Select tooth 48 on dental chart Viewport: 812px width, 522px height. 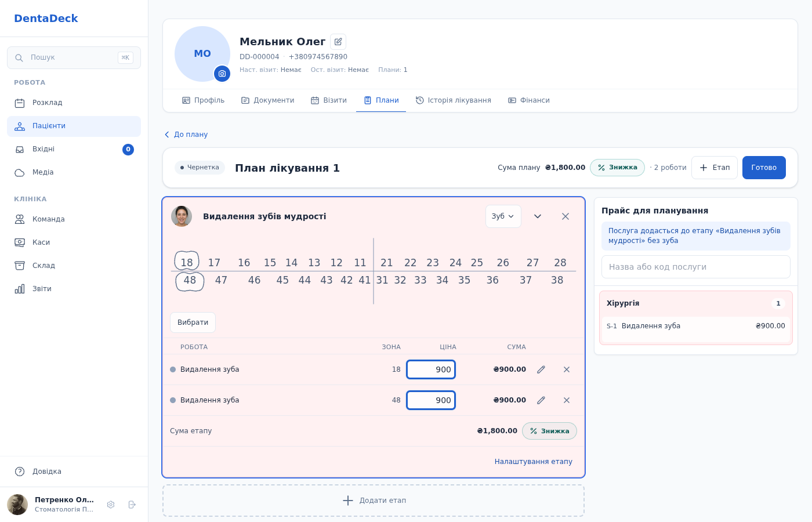[190, 281]
